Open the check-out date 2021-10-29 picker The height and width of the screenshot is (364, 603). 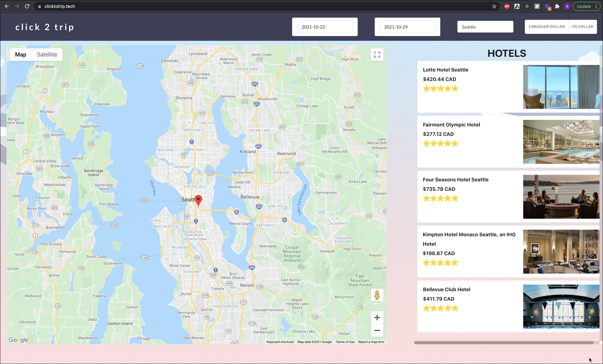tap(407, 27)
